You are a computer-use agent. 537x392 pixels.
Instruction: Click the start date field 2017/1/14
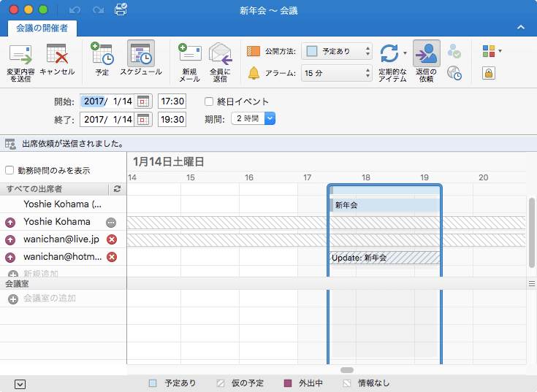pyautogui.click(x=108, y=101)
